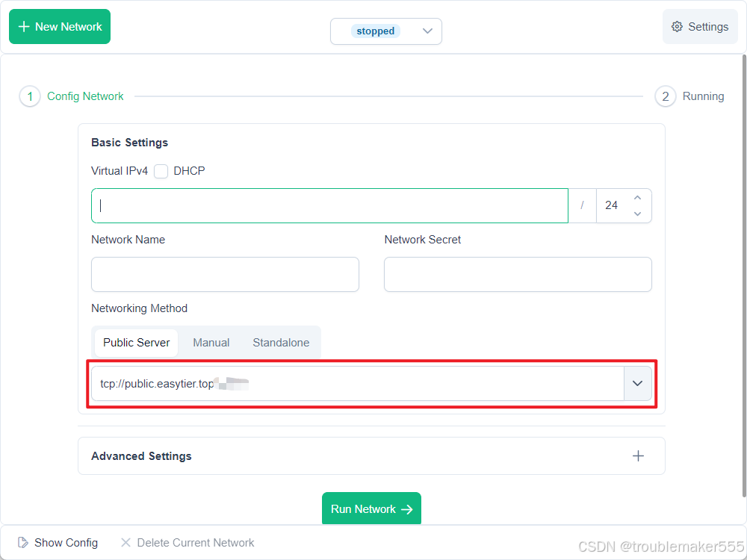Image resolution: width=747 pixels, height=560 pixels.
Task: Click the Virtual IPv4 address field
Action: [x=329, y=206]
